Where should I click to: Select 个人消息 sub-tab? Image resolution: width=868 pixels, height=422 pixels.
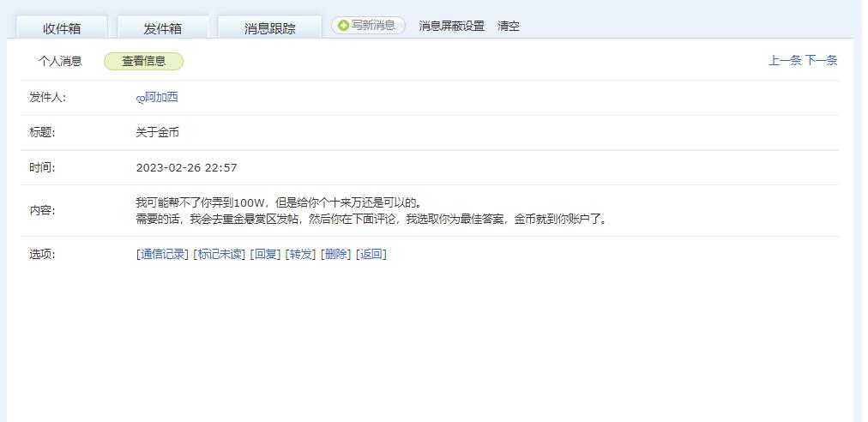coord(60,62)
